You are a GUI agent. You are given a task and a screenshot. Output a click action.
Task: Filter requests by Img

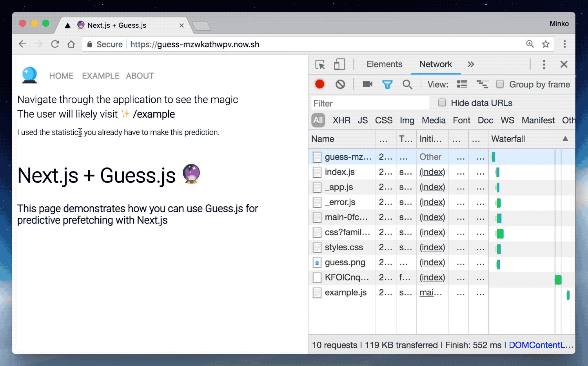pyautogui.click(x=407, y=120)
